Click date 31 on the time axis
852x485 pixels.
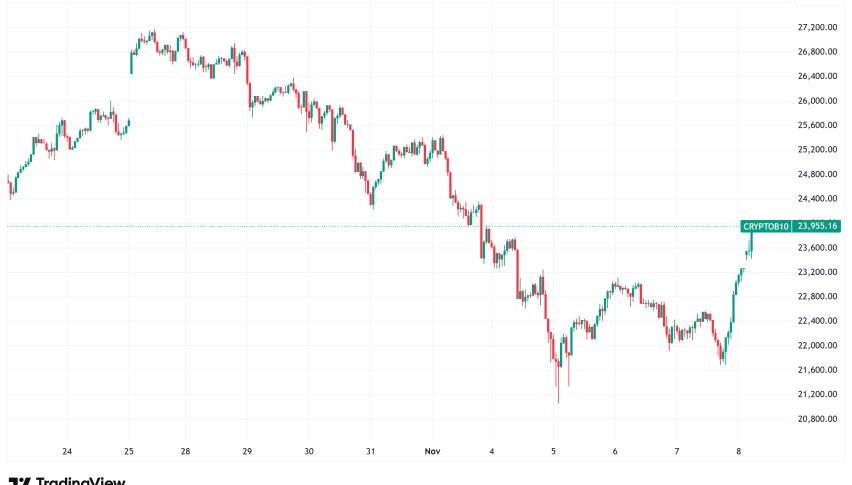(x=371, y=452)
